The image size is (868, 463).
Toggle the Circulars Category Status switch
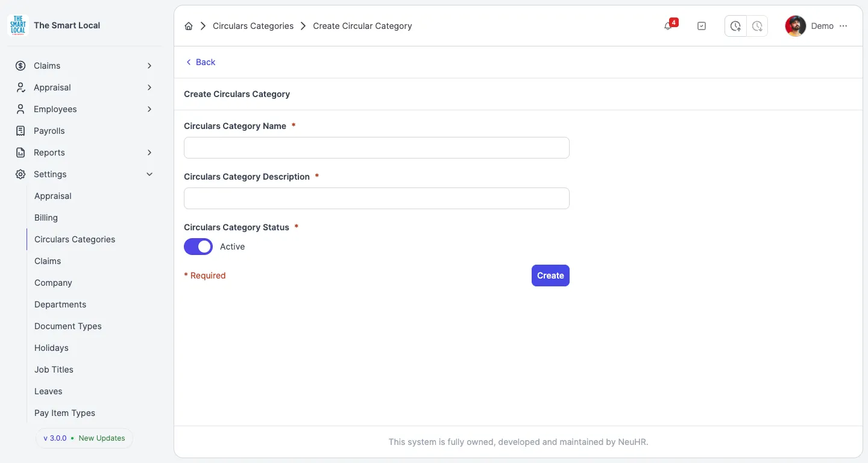click(198, 247)
